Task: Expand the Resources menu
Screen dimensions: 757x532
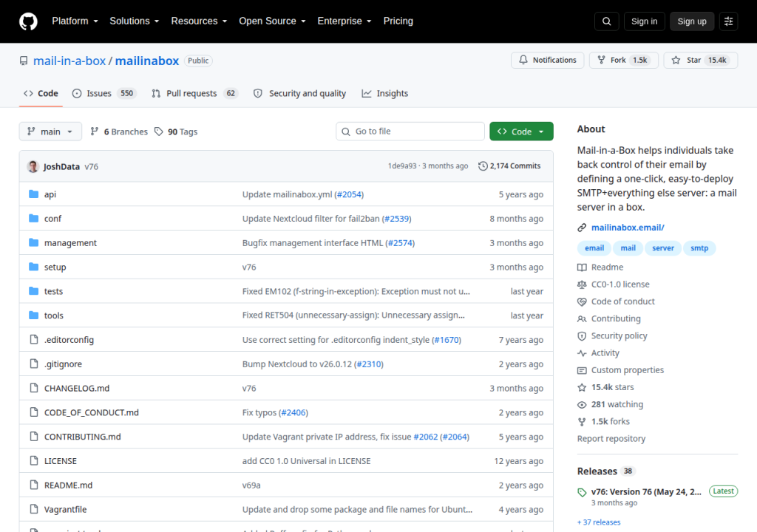Action: (x=199, y=21)
